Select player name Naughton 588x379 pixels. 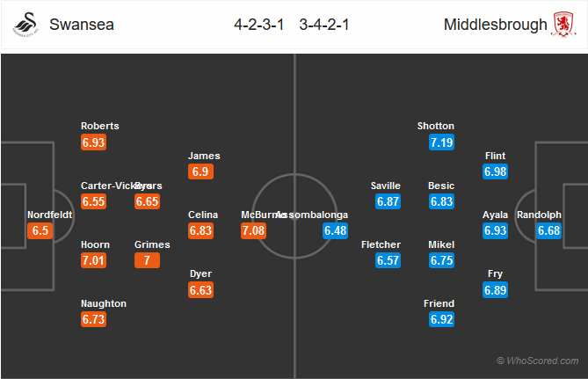[104, 303]
